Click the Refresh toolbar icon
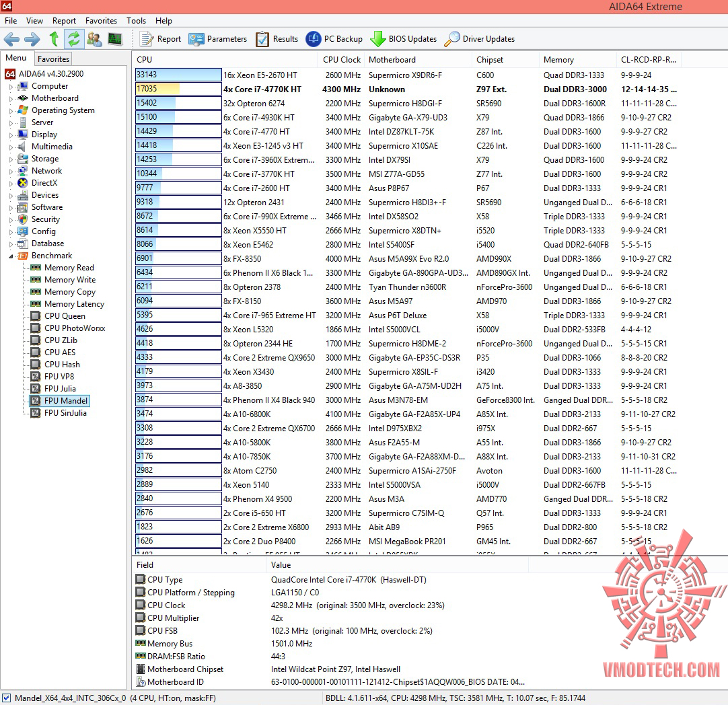Screen dimensions: 728x705 click(74, 39)
